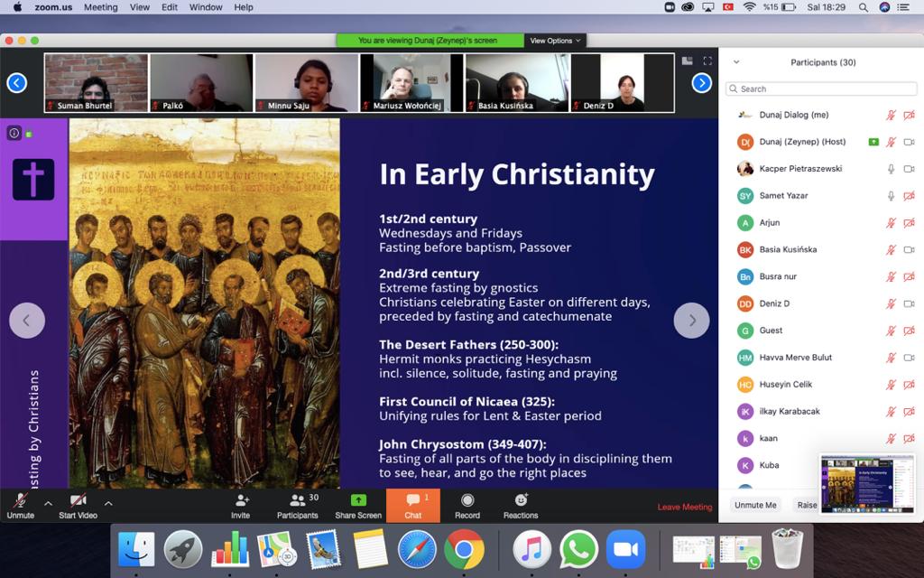Click Leave Meeting
This screenshot has height=578, width=924.
(x=685, y=507)
